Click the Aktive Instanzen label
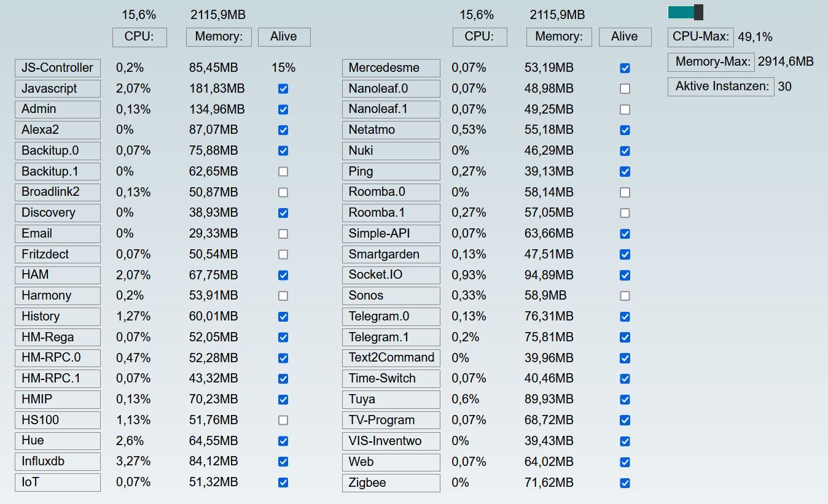The width and height of the screenshot is (828, 504). coord(721,87)
